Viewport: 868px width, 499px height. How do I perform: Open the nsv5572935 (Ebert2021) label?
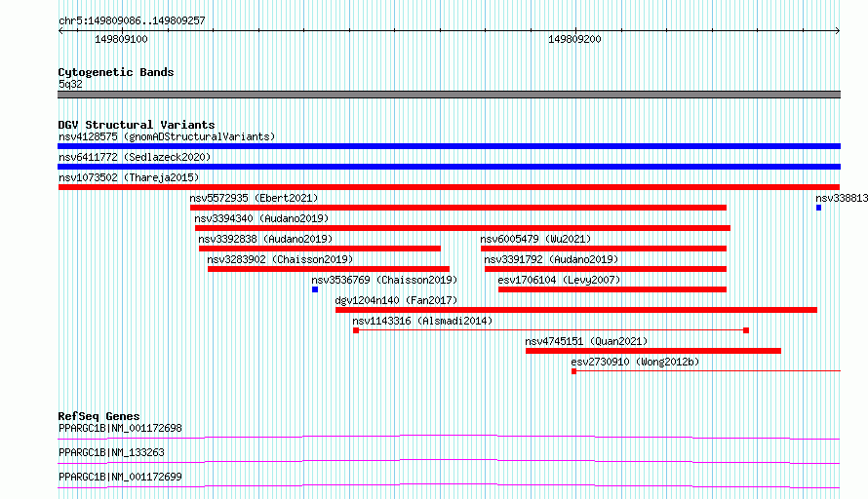point(254,198)
